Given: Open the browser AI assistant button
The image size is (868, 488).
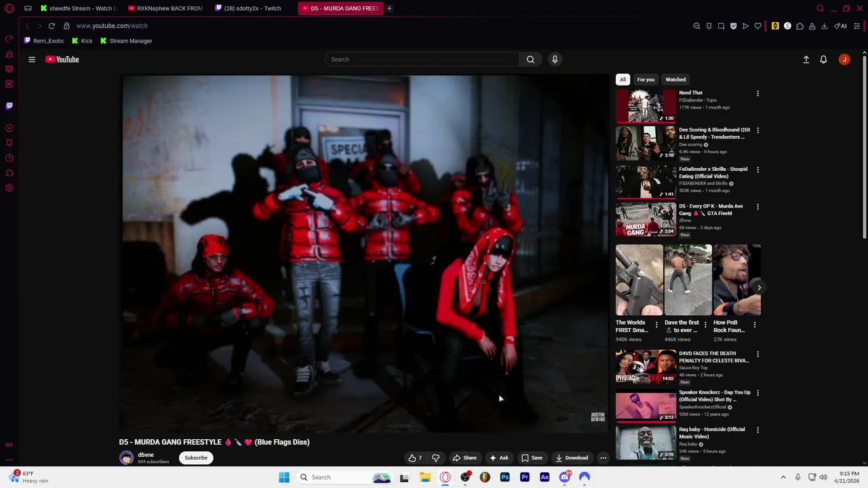Looking at the screenshot, I should point(841,26).
